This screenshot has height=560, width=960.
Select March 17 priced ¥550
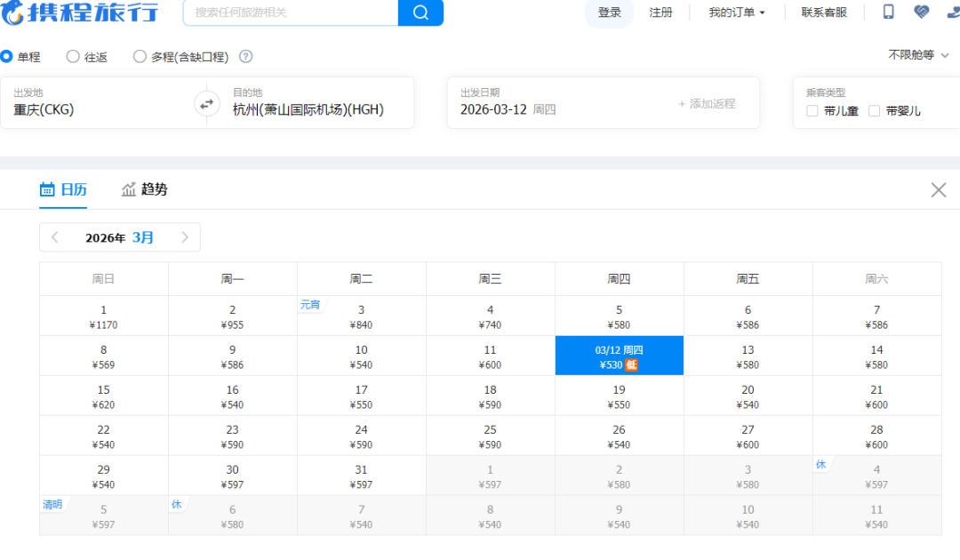[x=361, y=396]
